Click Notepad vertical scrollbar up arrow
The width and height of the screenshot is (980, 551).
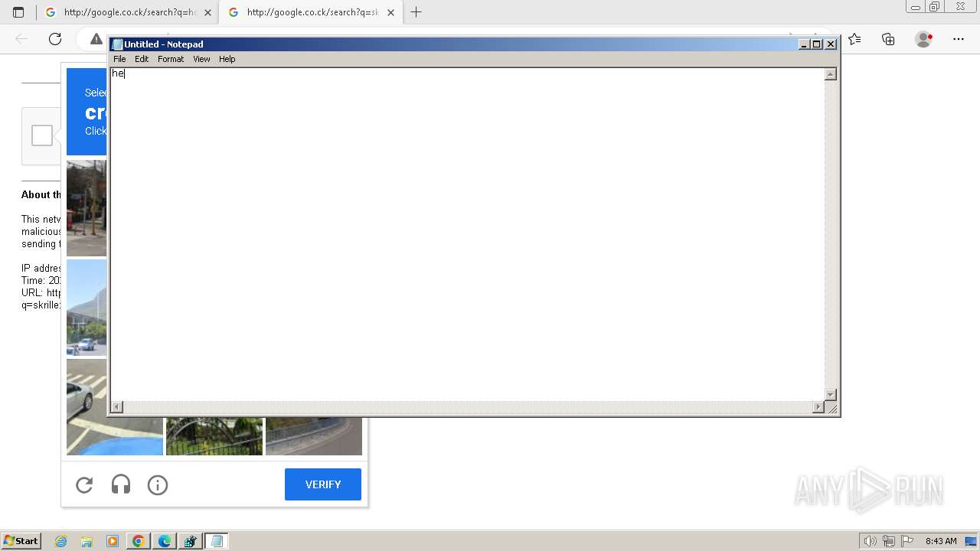[x=830, y=74]
